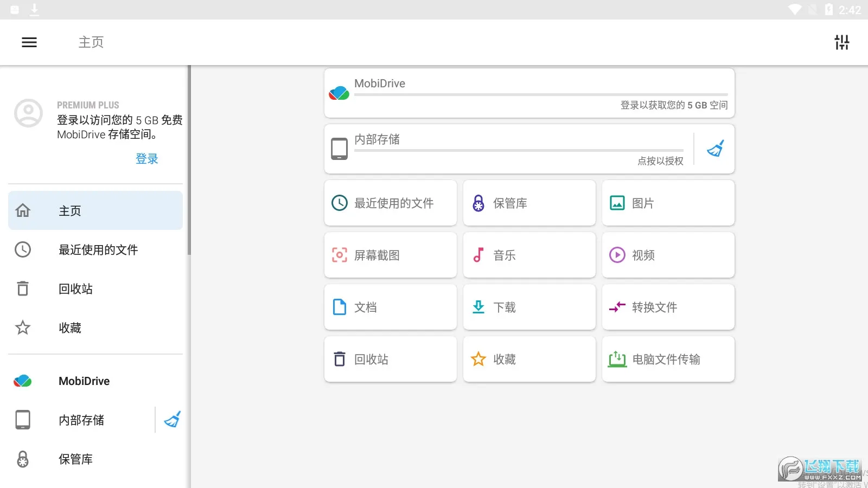Viewport: 868px width, 488px height.
Task: Open the 音乐 music tile
Action: 529,255
